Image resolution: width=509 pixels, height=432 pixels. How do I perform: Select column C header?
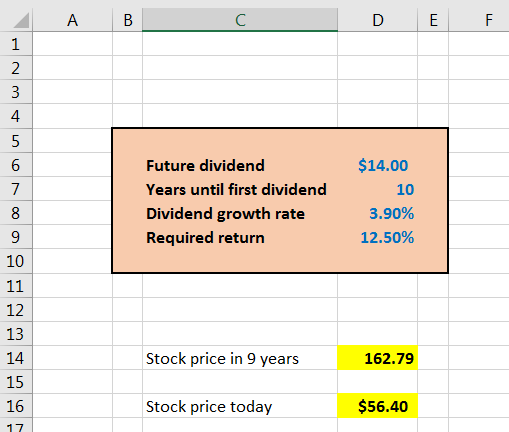click(x=240, y=20)
